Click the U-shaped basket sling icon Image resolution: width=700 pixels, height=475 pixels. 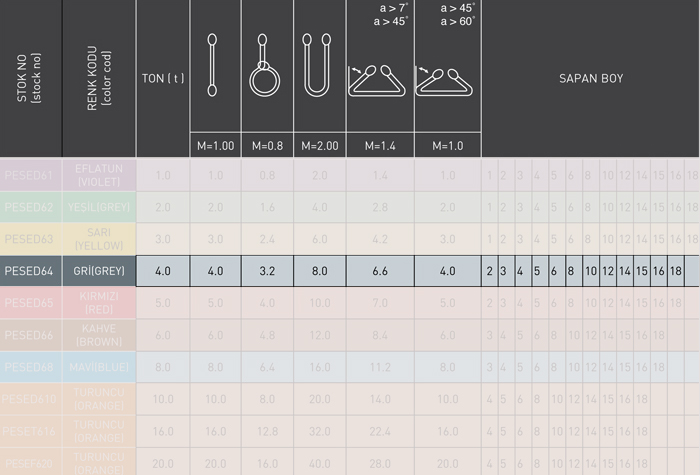317,65
